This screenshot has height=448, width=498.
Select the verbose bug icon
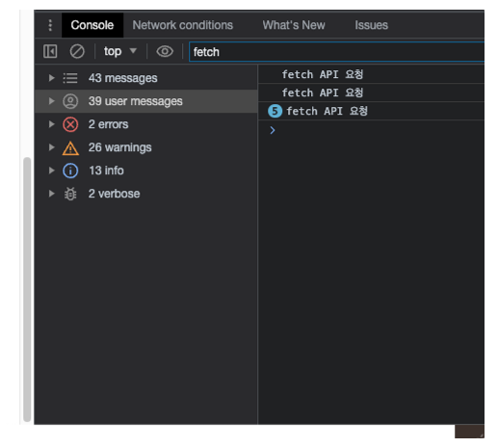(x=70, y=194)
